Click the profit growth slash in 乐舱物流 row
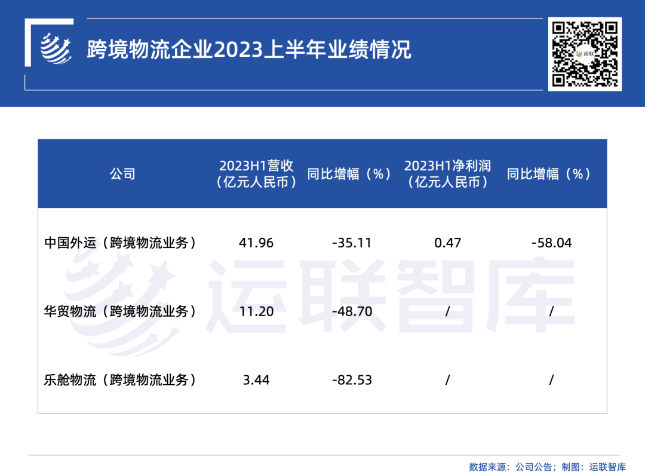The width and height of the screenshot is (646, 474). pyautogui.click(x=551, y=380)
